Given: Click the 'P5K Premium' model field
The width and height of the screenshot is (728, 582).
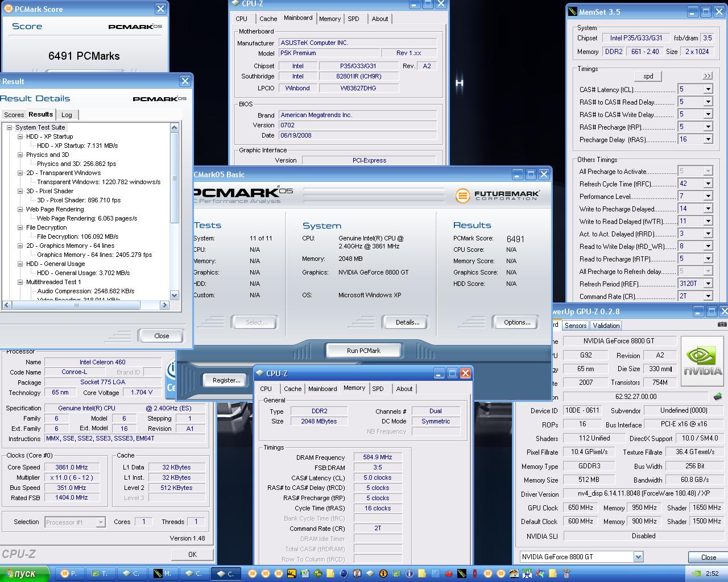Looking at the screenshot, I should 329,53.
